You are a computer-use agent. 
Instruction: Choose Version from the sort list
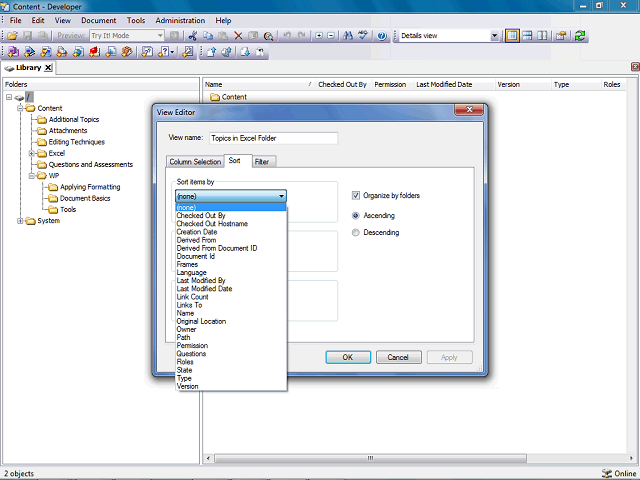tap(231, 386)
